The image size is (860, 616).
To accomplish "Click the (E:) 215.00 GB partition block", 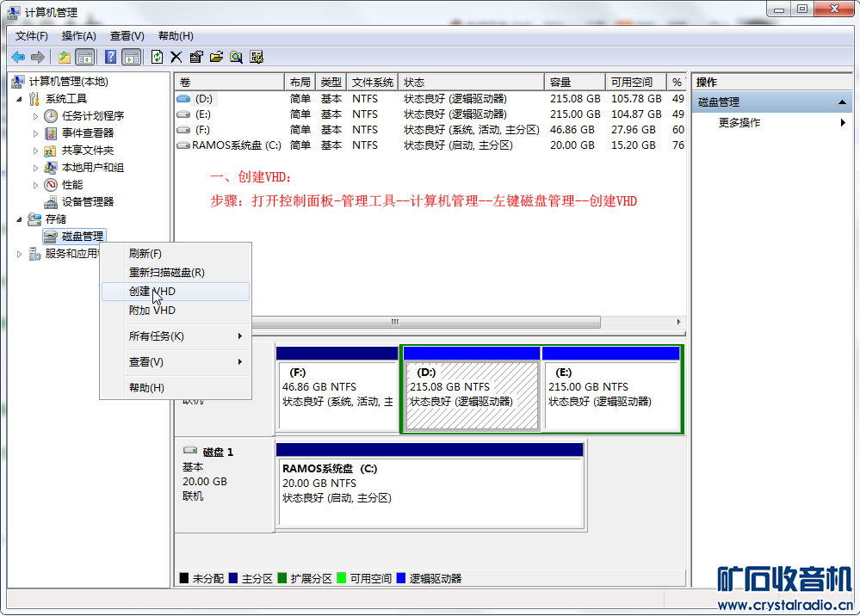I will [x=611, y=389].
